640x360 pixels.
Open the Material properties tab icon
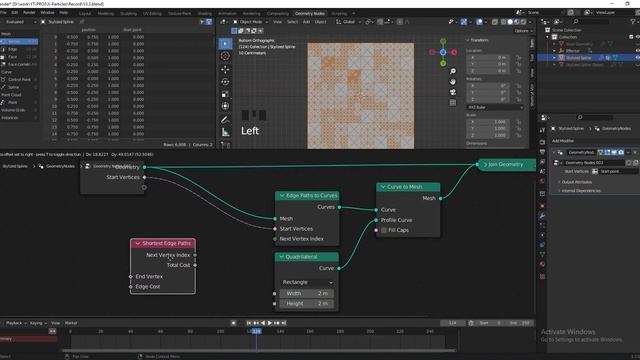(542, 264)
